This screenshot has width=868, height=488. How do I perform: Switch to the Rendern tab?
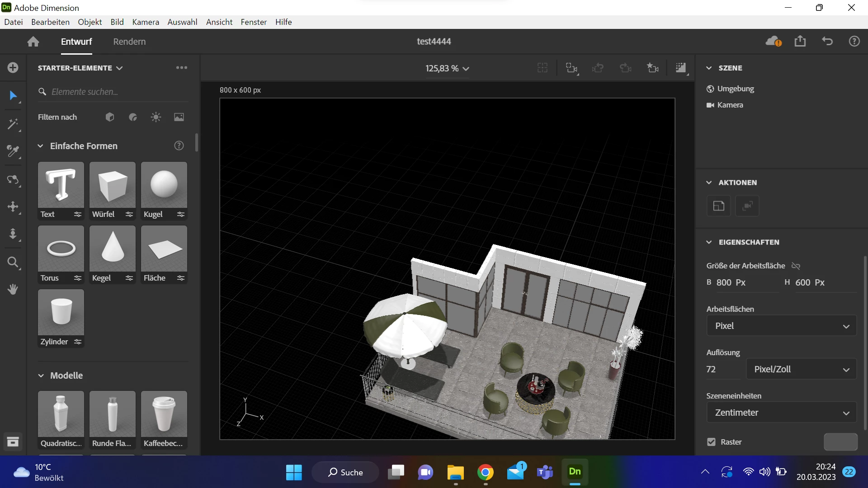(x=129, y=42)
